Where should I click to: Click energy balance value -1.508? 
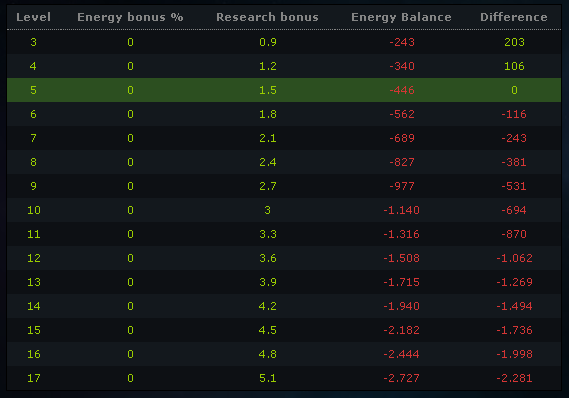tap(401, 258)
